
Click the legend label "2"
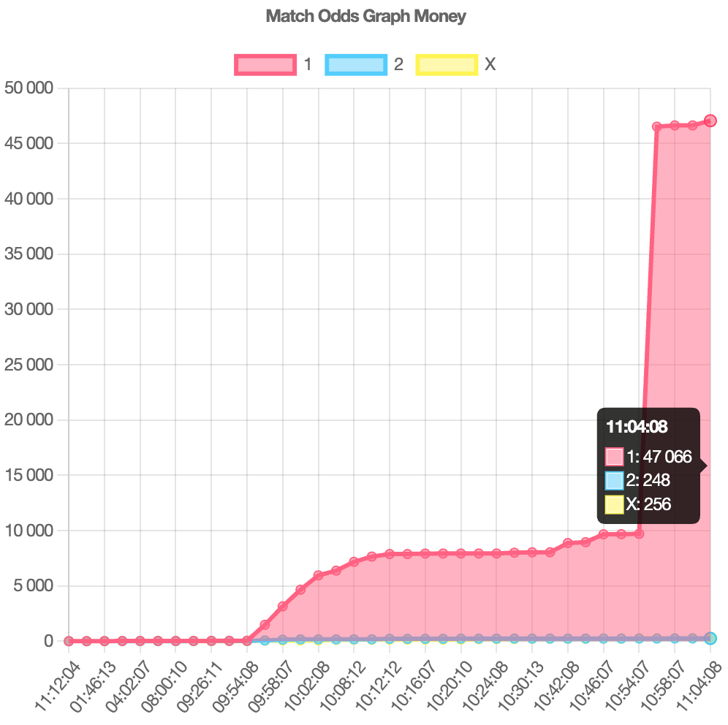click(398, 65)
